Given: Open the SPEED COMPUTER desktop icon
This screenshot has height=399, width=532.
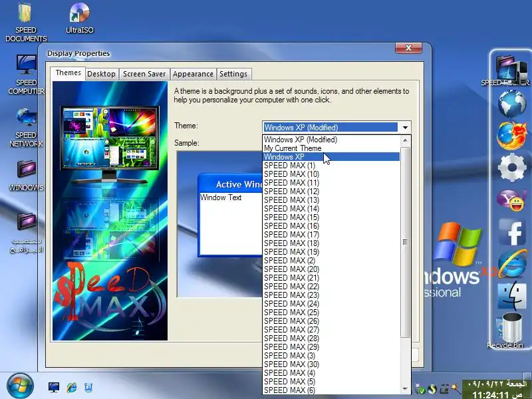Looking at the screenshot, I should (26, 74).
